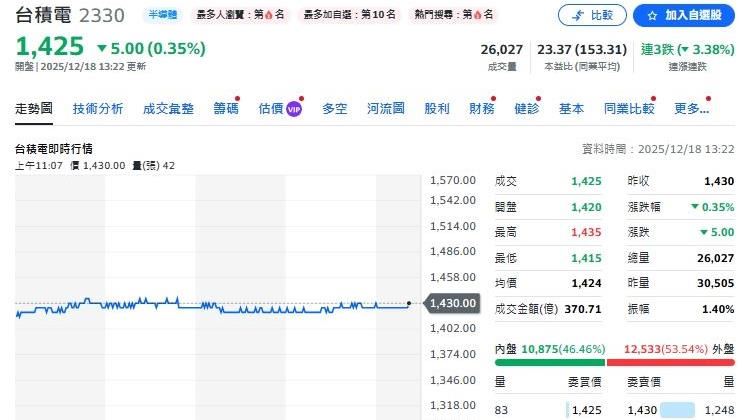Click the 最高 value 1,435

coord(586,233)
